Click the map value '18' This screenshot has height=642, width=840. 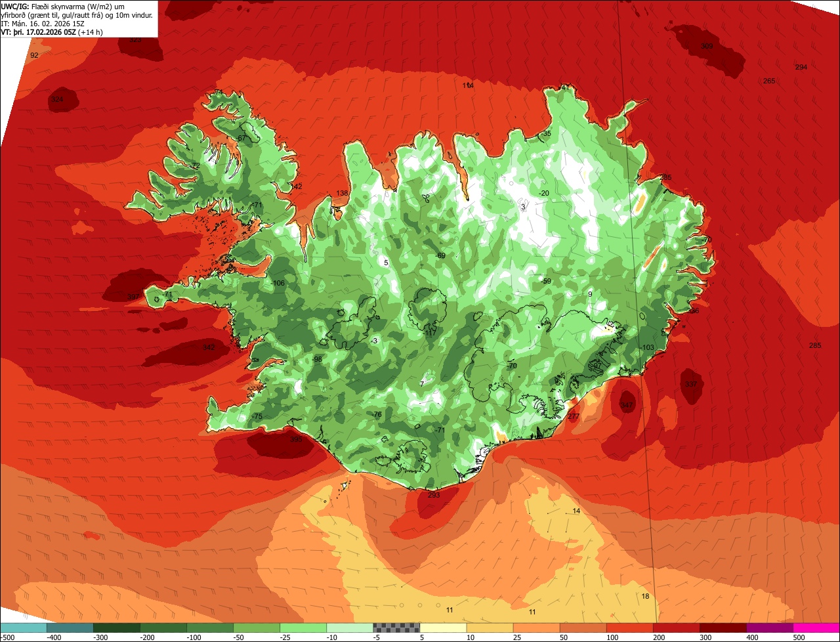[x=646, y=596]
